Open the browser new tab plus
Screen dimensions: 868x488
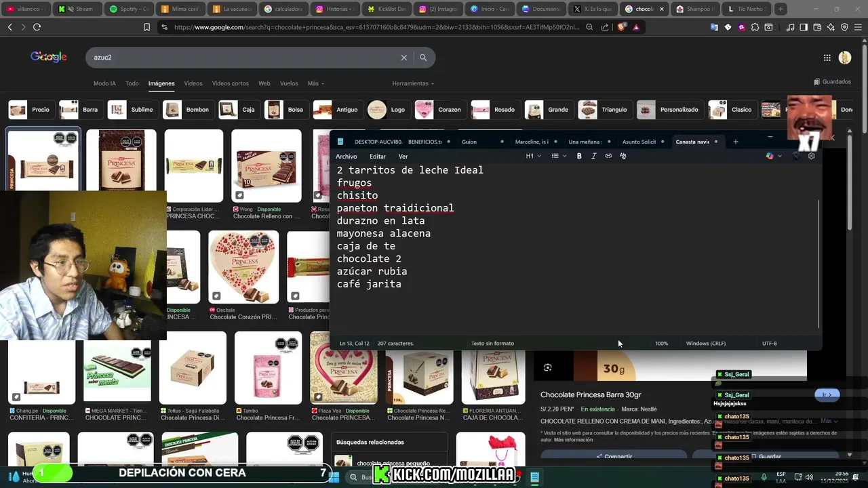[x=781, y=9]
